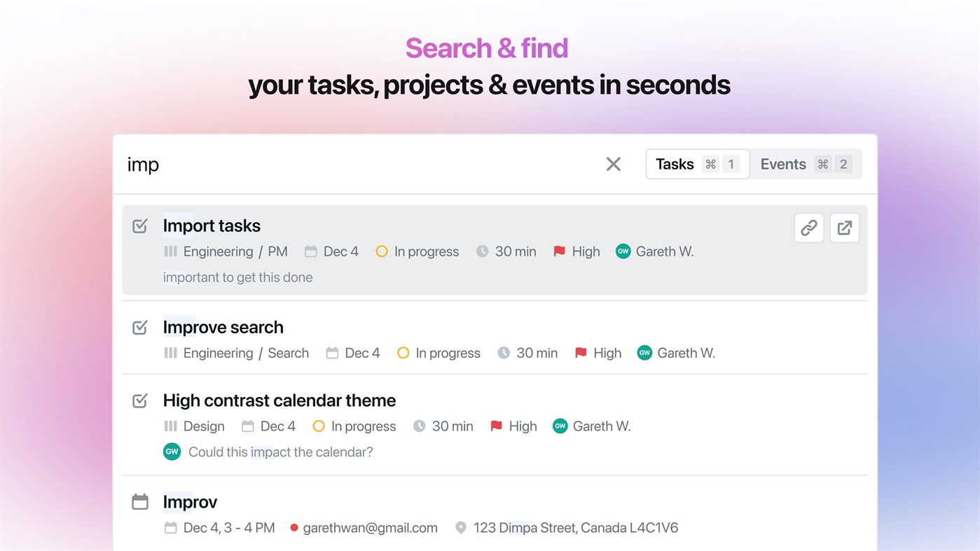Click the location pin beside 123 Dimpa Street
980x551 pixels.
click(461, 528)
